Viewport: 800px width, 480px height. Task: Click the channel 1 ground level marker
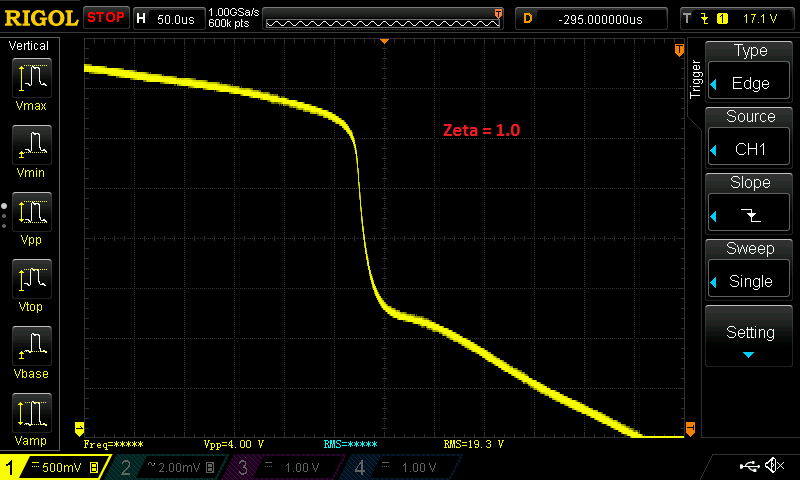[x=79, y=428]
